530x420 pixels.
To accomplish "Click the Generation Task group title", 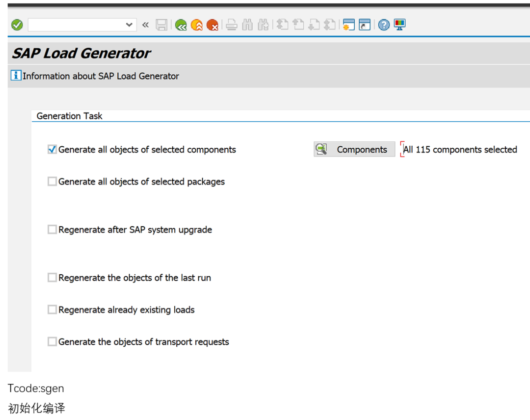I will click(69, 116).
